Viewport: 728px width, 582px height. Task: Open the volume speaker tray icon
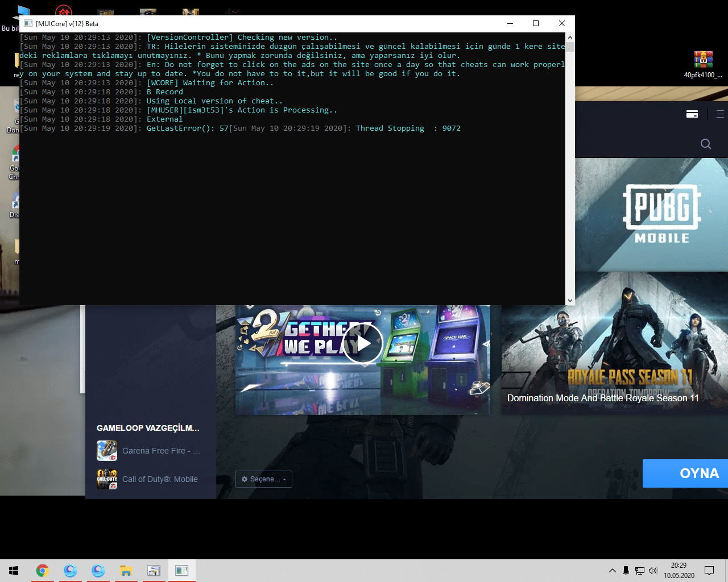[653, 571]
